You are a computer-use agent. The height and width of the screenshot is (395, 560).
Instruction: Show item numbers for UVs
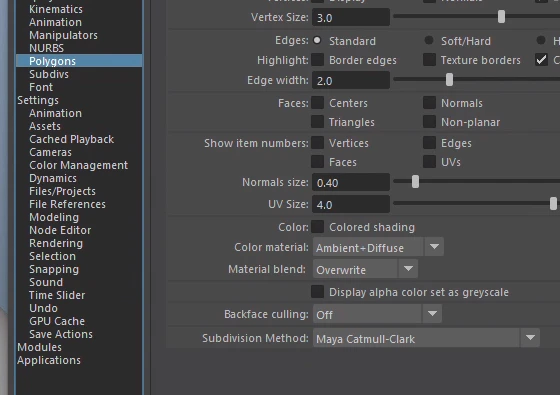(429, 161)
